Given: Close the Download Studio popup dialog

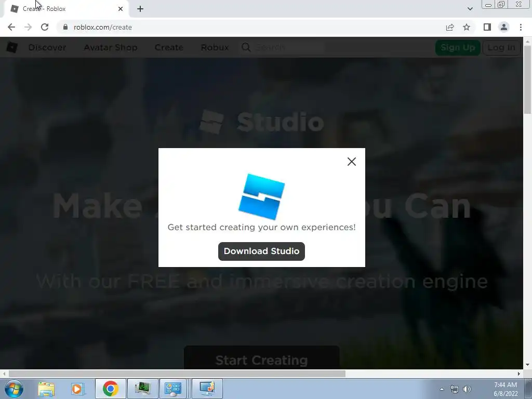Looking at the screenshot, I should [x=352, y=162].
